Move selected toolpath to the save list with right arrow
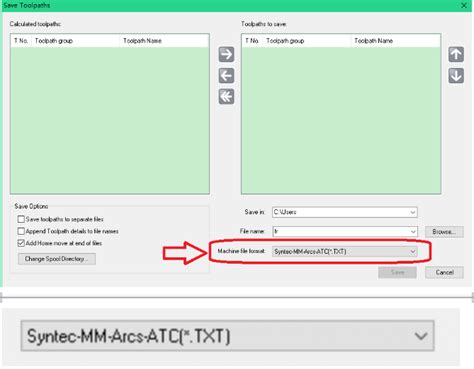 [x=226, y=54]
